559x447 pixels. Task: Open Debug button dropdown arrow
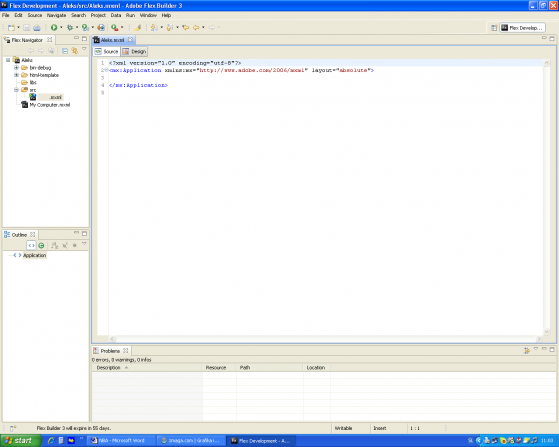[77, 27]
